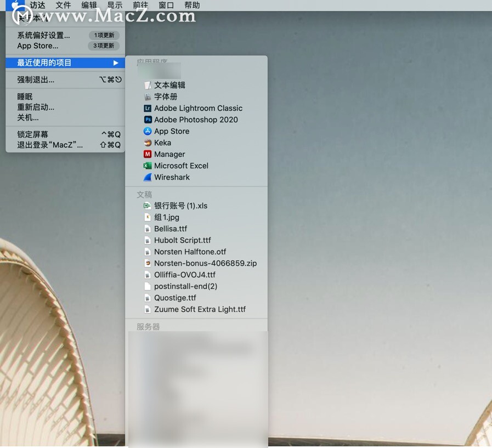Select 强制退出... menu item
This screenshot has width=492, height=448.
(65, 80)
